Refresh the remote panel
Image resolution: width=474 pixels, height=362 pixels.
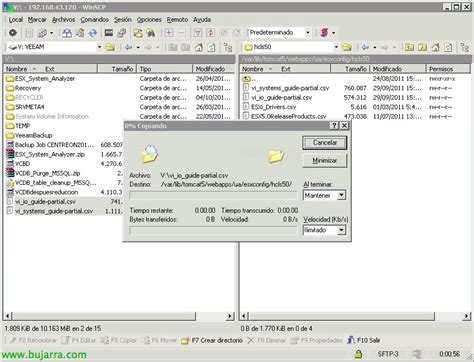click(448, 47)
